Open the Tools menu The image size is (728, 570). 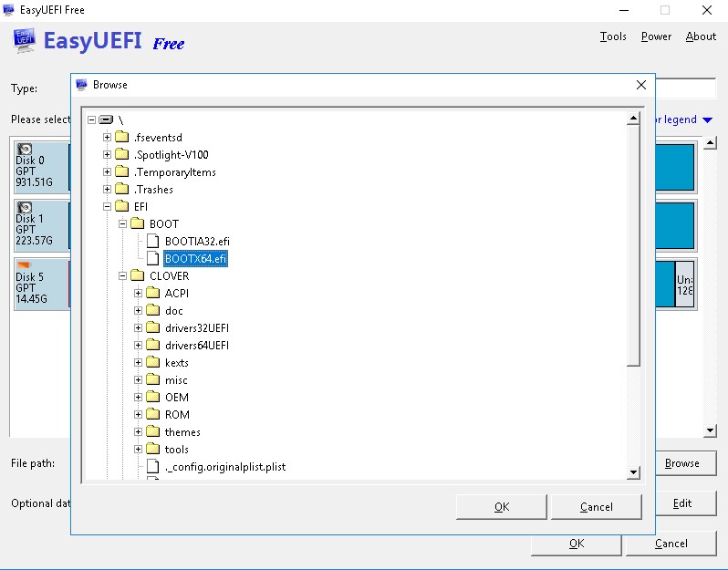[x=613, y=36]
